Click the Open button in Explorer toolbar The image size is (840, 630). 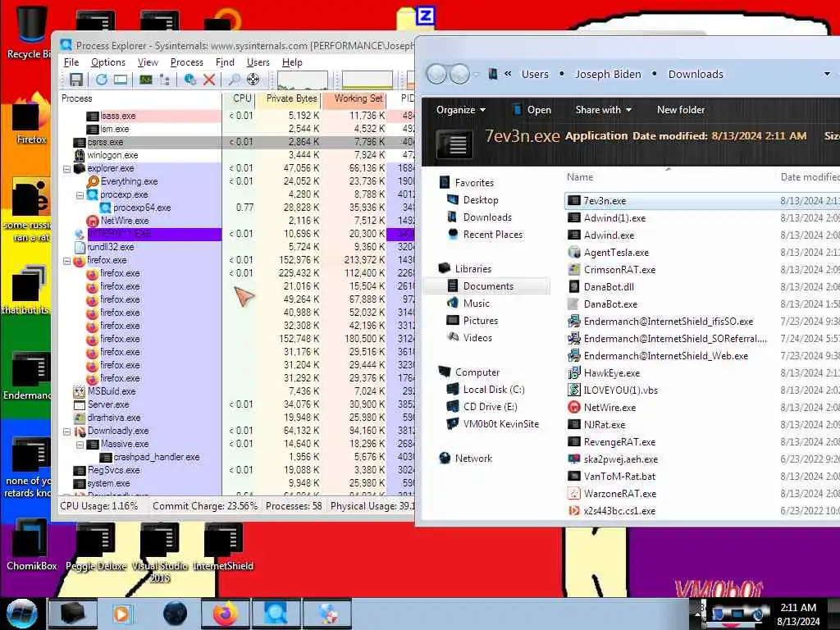pos(532,110)
